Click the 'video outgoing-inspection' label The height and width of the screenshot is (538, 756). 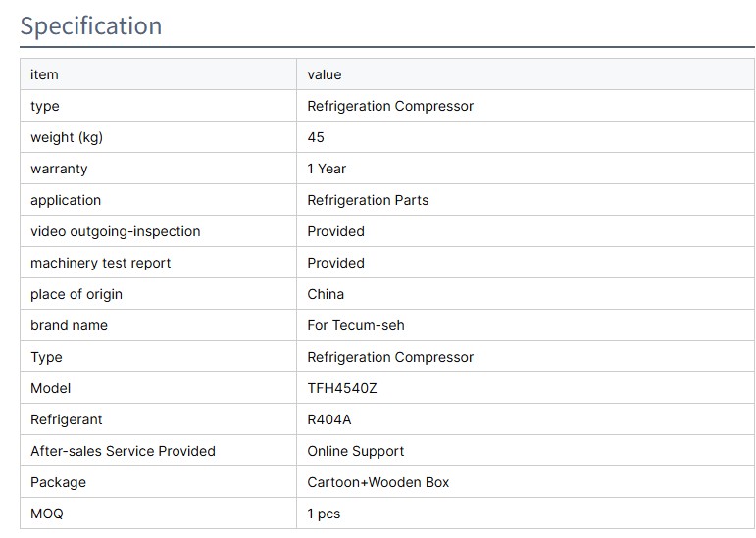[116, 231]
